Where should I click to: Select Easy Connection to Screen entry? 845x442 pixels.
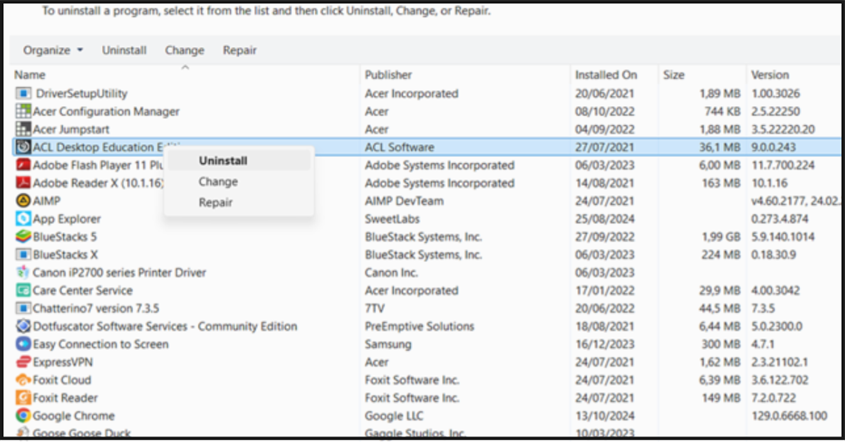click(x=101, y=344)
